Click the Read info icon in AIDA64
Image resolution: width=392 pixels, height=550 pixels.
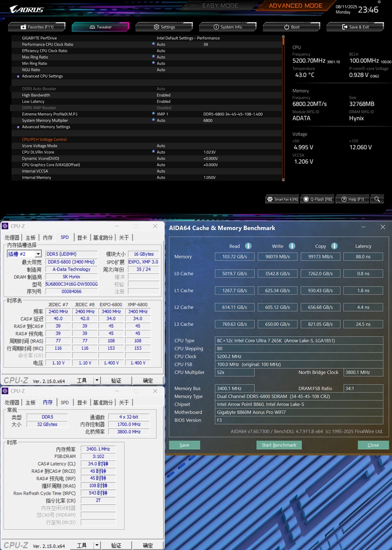(248, 246)
